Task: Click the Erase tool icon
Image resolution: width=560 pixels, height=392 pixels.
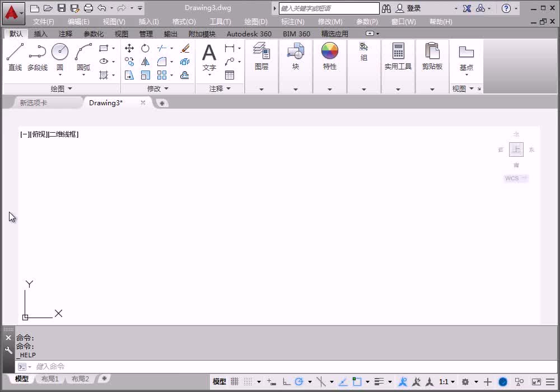Action: click(185, 48)
